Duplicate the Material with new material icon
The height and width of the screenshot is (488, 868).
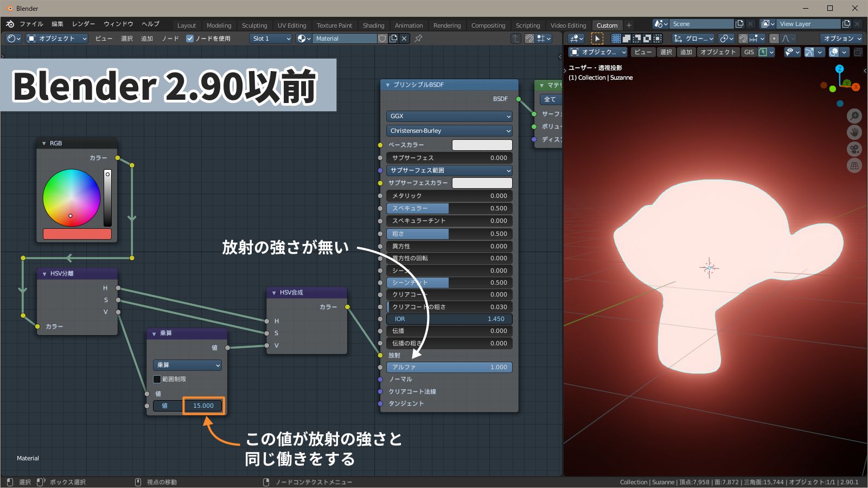[393, 38]
